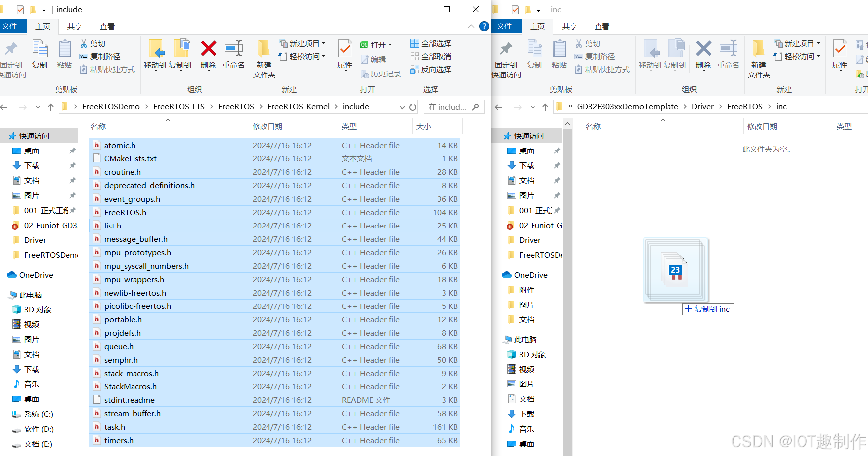Screen dimensions: 868x456
Task: Click the up arrow in inc window navigation
Action: 545,107
